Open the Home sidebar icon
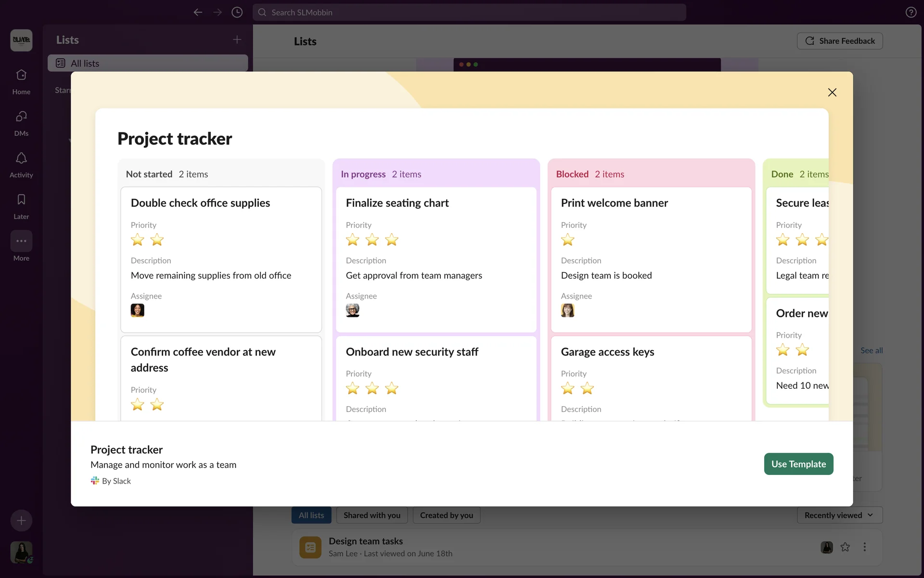924x578 pixels. click(21, 76)
